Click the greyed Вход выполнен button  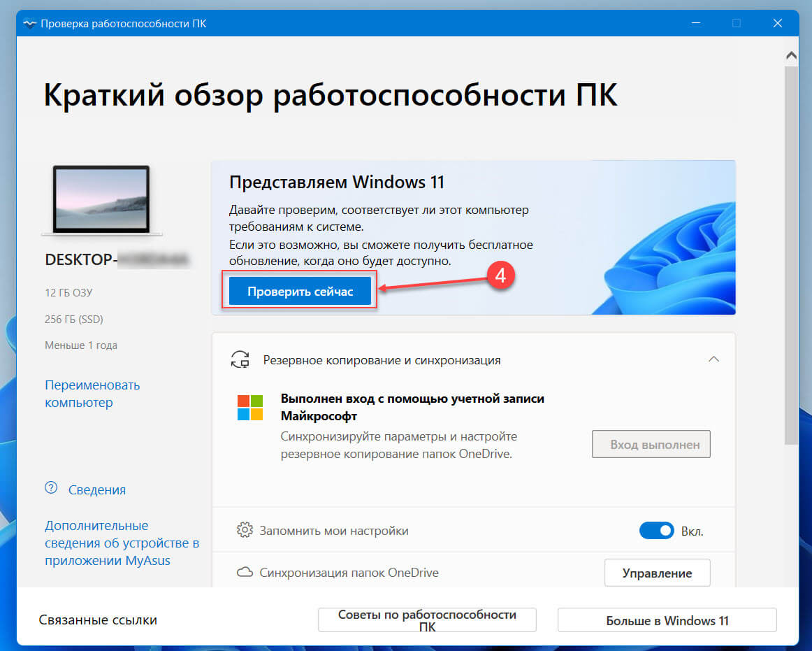pos(651,444)
